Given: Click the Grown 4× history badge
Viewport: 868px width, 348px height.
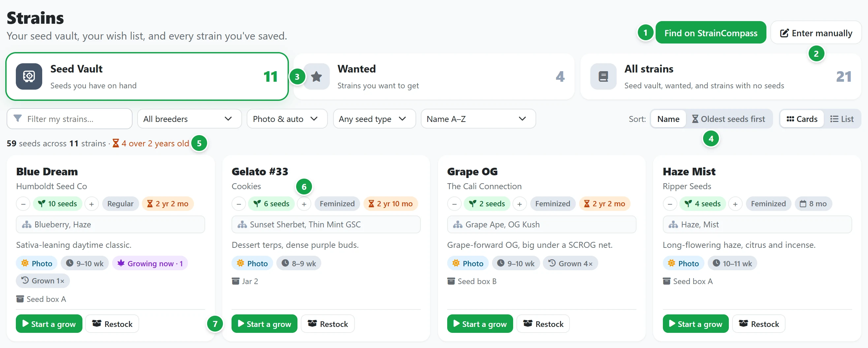Looking at the screenshot, I should (x=570, y=263).
